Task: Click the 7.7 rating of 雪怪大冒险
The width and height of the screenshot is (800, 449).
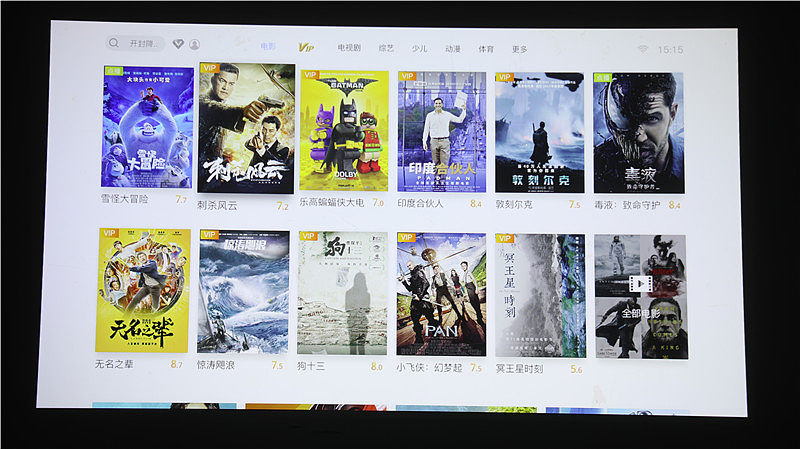Action: pyautogui.click(x=181, y=199)
